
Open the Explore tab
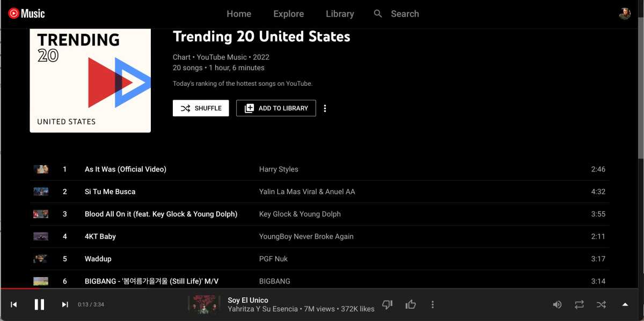coord(288,14)
